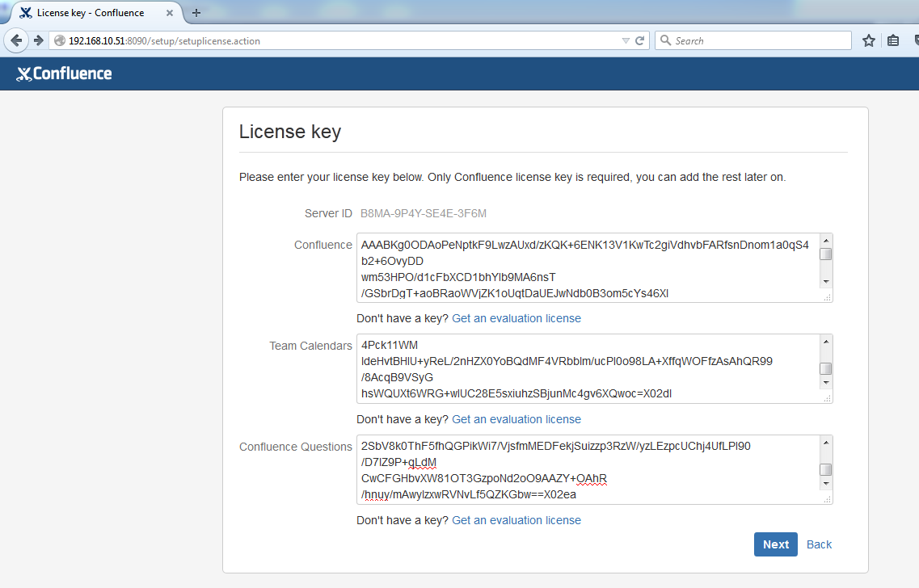Get an evaluation license for Confluence Questions
Screen dimensions: 919x588
pyautogui.click(x=516, y=520)
